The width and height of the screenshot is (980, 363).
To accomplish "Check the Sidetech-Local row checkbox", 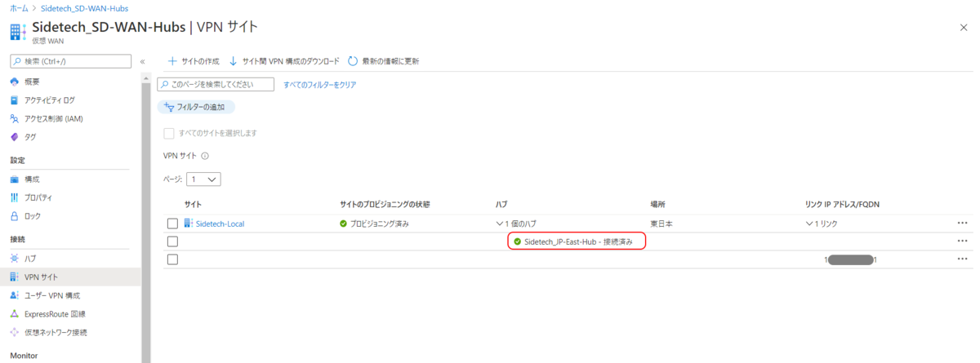I will pyautogui.click(x=172, y=224).
